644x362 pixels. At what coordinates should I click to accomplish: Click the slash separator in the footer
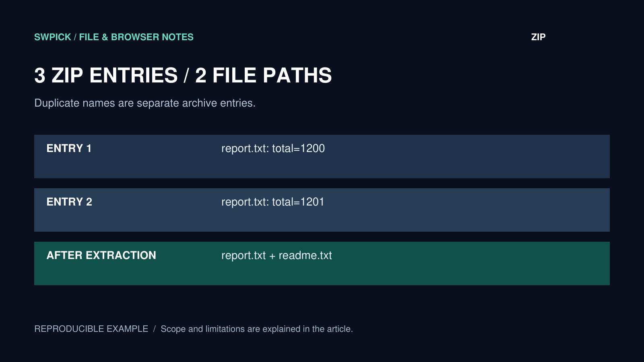pyautogui.click(x=154, y=329)
